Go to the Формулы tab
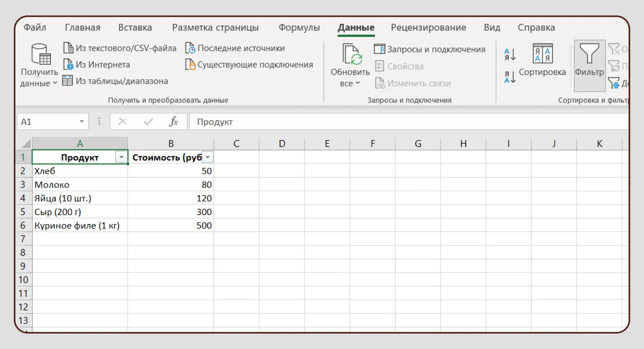 point(299,27)
